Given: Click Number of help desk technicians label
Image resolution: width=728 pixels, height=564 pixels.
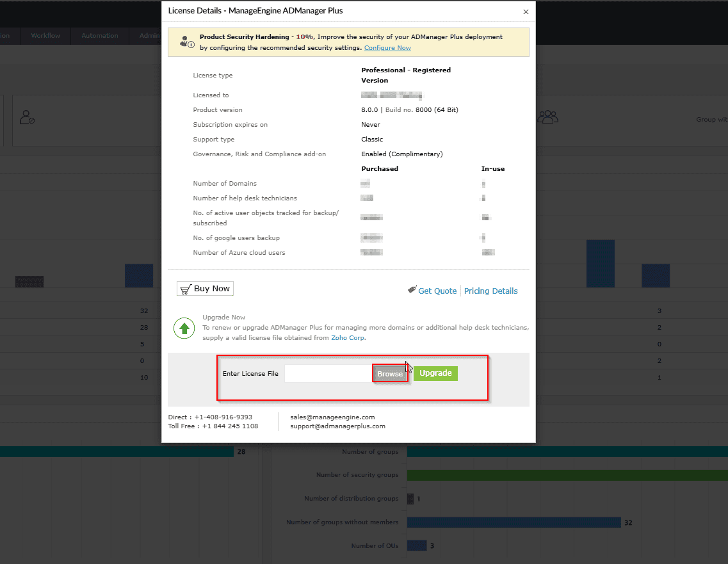Looking at the screenshot, I should [245, 198].
